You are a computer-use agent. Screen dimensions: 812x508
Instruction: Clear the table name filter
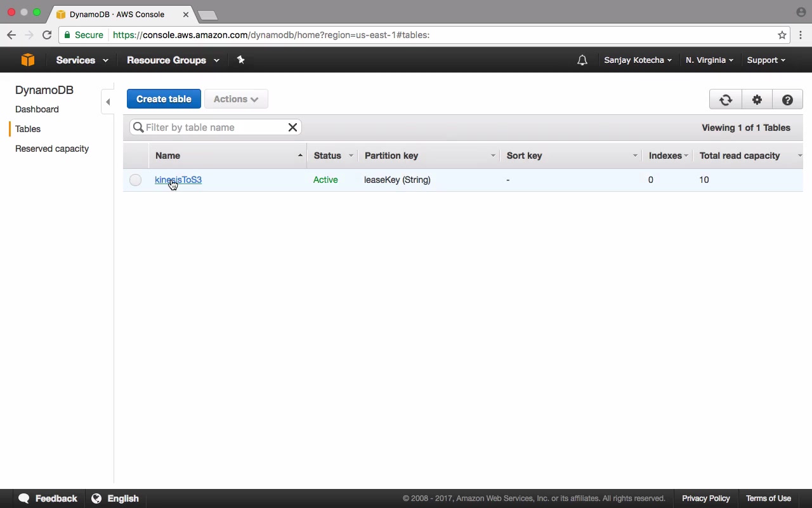point(292,128)
